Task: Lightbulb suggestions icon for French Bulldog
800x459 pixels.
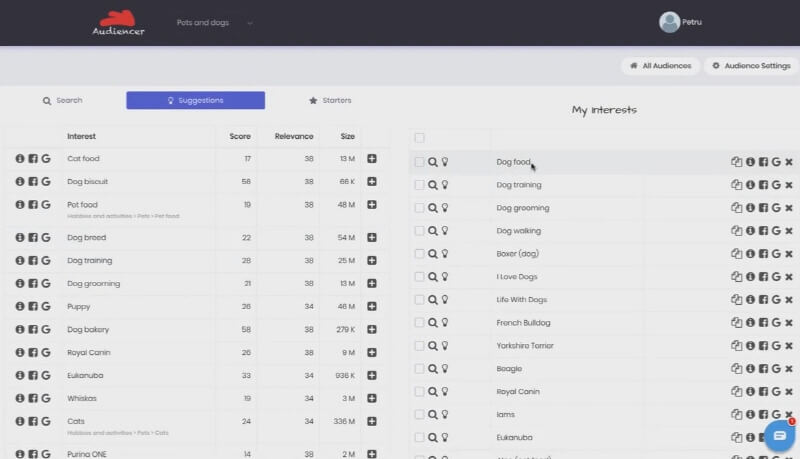Action: point(445,322)
